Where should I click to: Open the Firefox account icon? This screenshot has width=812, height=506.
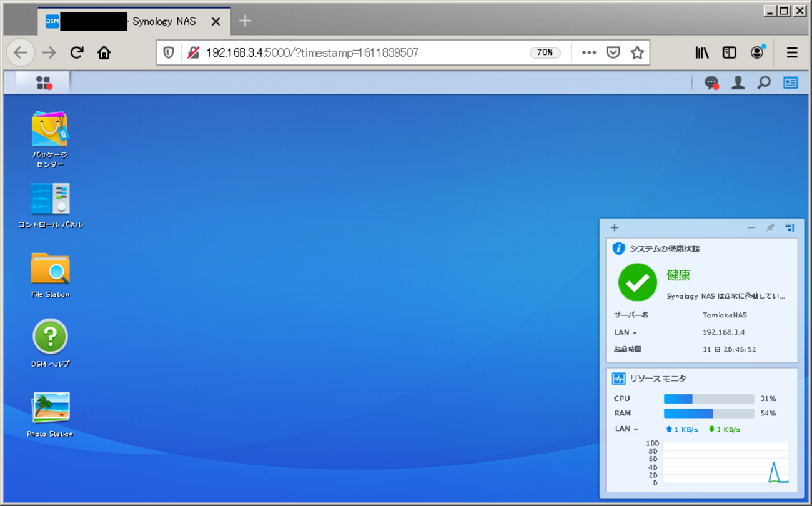coord(758,52)
